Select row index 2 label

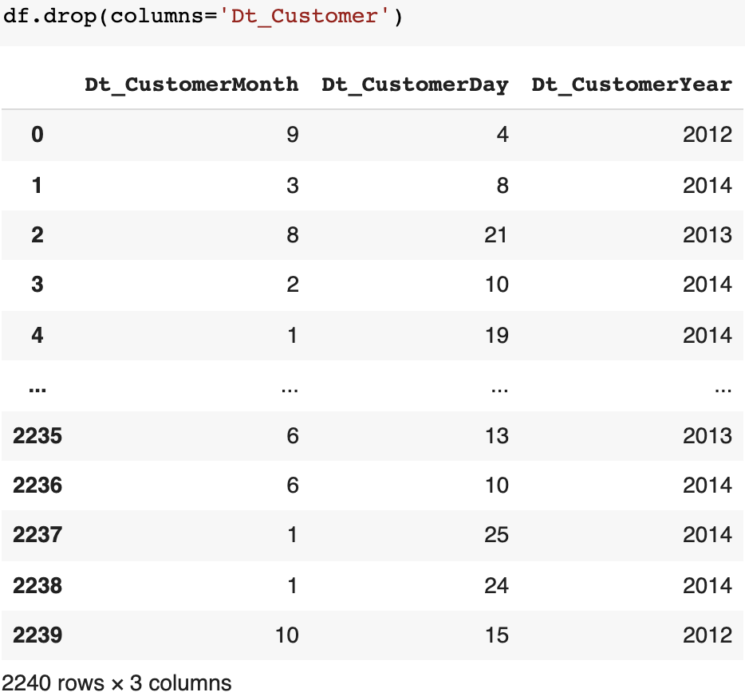point(37,235)
